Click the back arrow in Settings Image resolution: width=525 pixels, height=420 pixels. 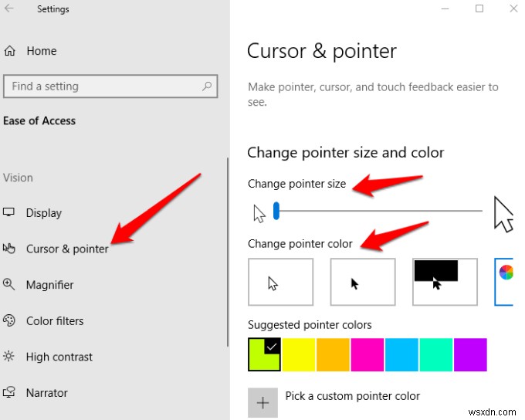click(9, 8)
